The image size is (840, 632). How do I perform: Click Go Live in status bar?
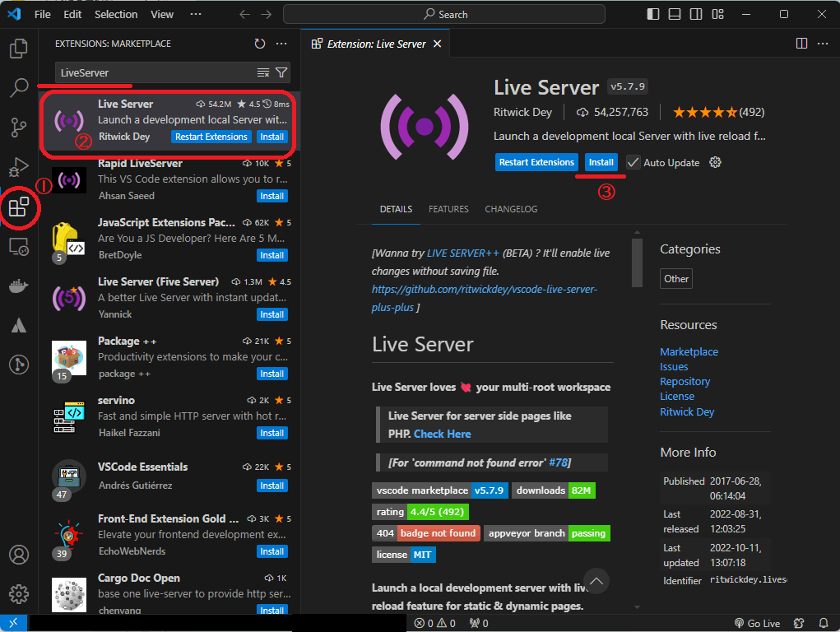(x=757, y=624)
